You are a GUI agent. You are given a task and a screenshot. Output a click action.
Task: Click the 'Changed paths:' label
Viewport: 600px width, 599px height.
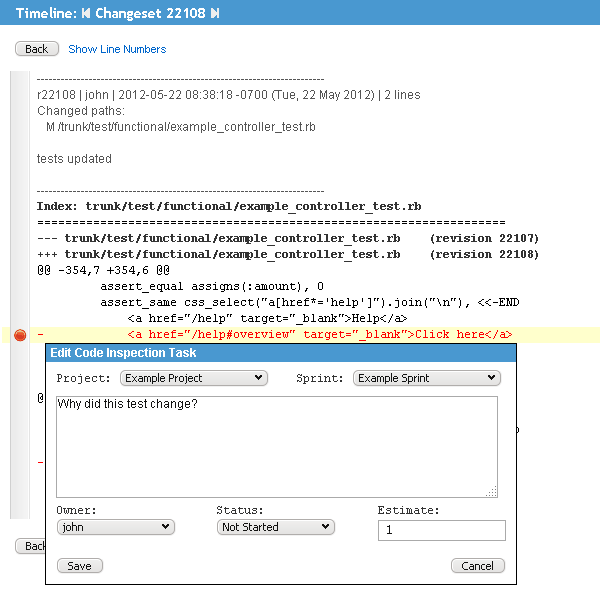point(81,111)
